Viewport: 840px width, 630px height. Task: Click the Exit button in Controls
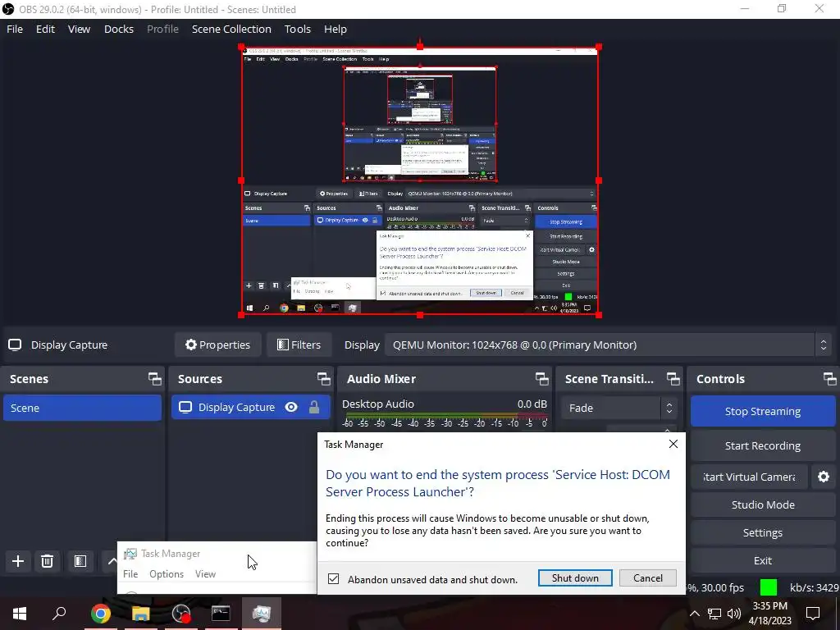(x=762, y=560)
